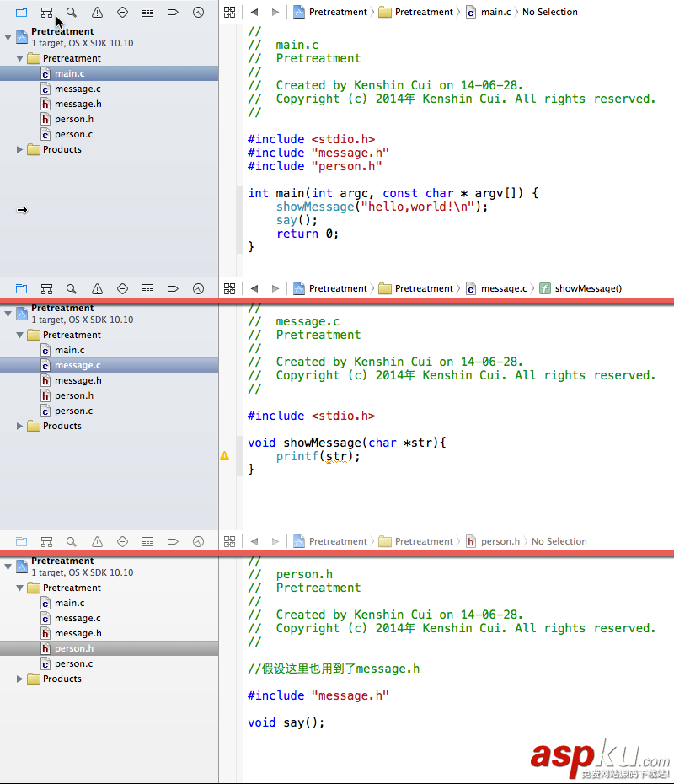The image size is (674, 784).
Task: Collapse Pretreatment folder in bottom navigator
Action: (20, 588)
